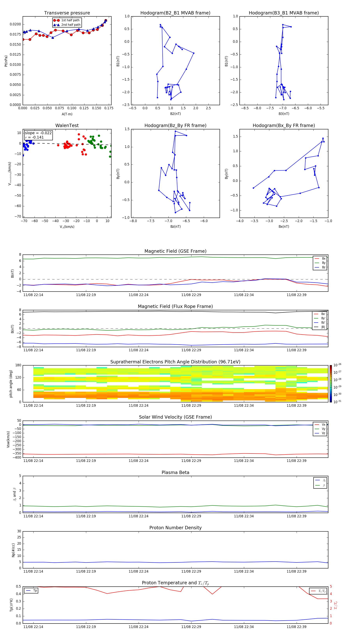The image size is (351, 644).
Task: Click 'Np(#/cc)' axis label
Action: pyautogui.click(x=13, y=550)
